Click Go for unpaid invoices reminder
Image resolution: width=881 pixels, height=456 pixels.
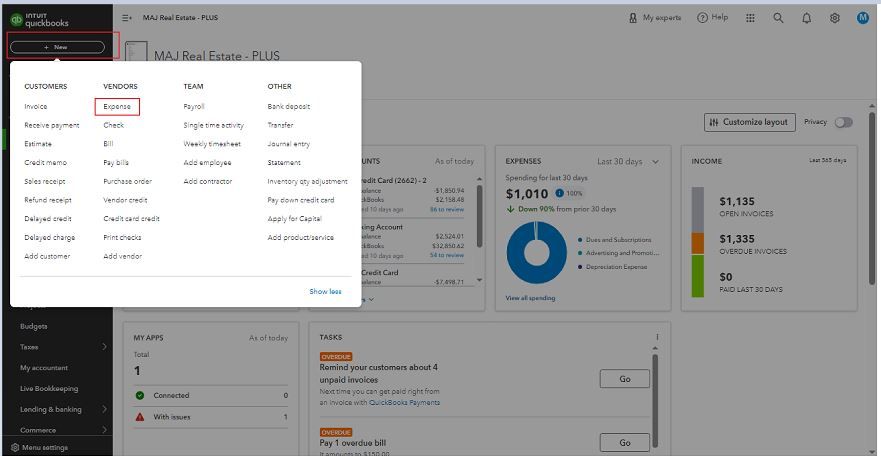coord(625,379)
